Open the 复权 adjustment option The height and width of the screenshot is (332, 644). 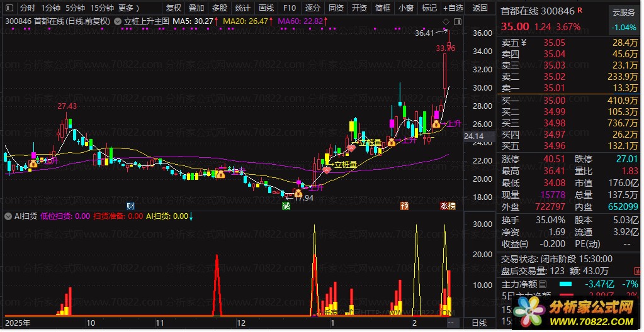(174, 8)
